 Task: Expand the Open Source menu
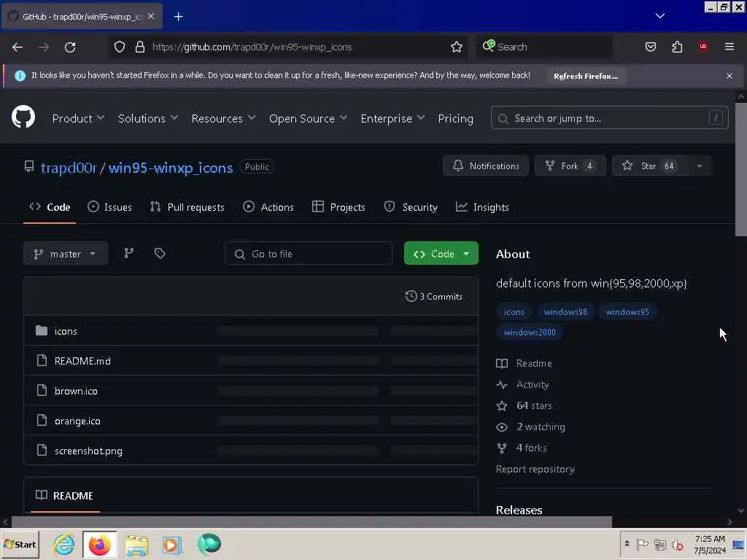point(308,118)
